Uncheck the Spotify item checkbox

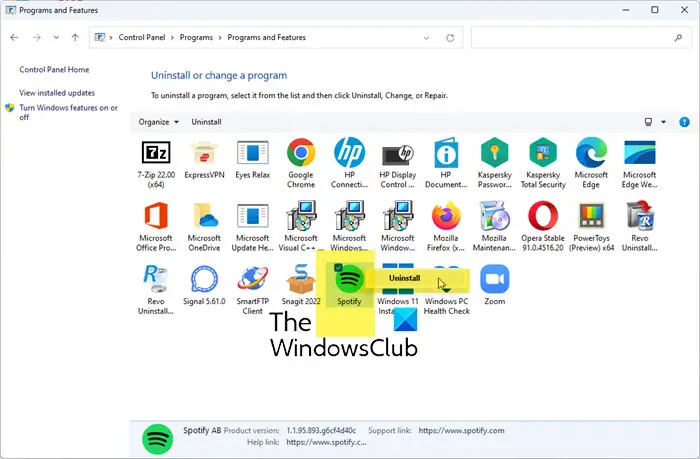point(338,267)
